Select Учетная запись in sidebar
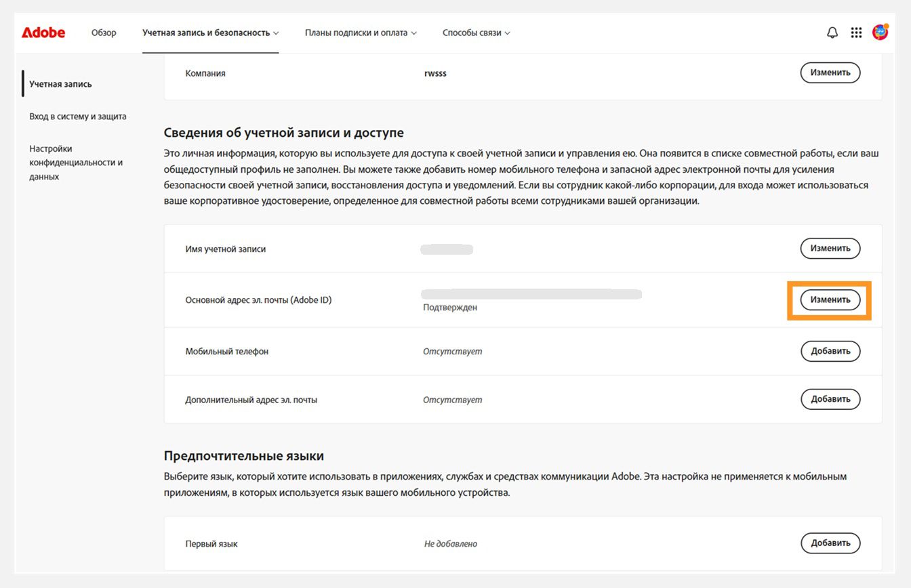 tap(60, 84)
